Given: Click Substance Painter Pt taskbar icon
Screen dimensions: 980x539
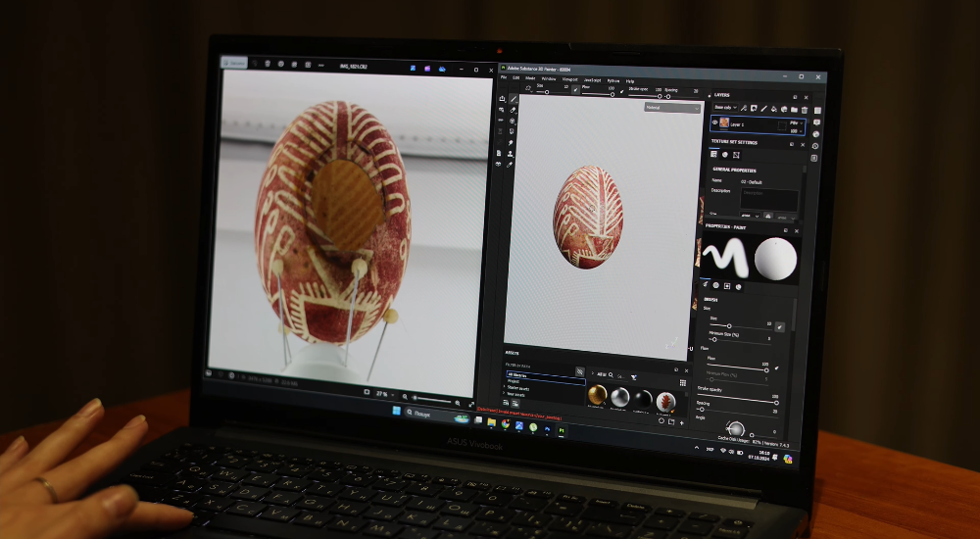Looking at the screenshot, I should tap(562, 430).
